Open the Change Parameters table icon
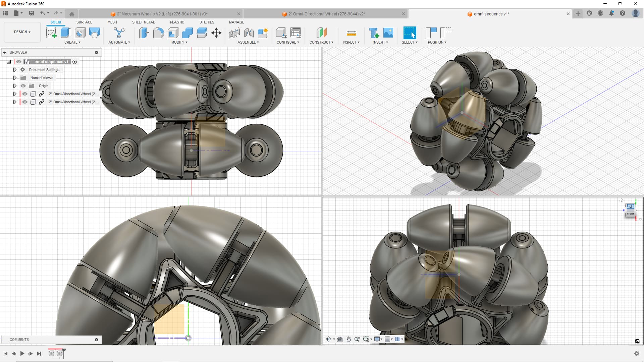 point(296,33)
